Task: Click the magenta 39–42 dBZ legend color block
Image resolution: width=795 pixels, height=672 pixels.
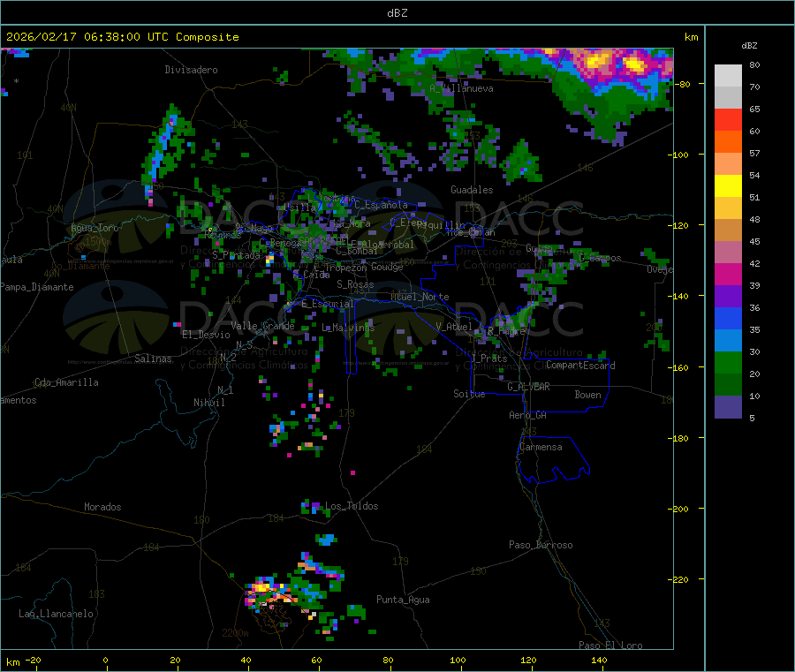Action: [x=728, y=274]
